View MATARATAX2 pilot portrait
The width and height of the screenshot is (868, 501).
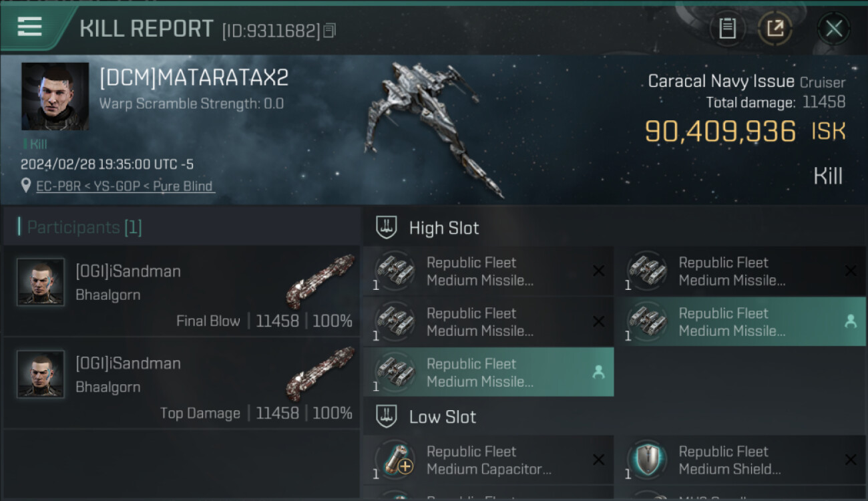(x=55, y=96)
